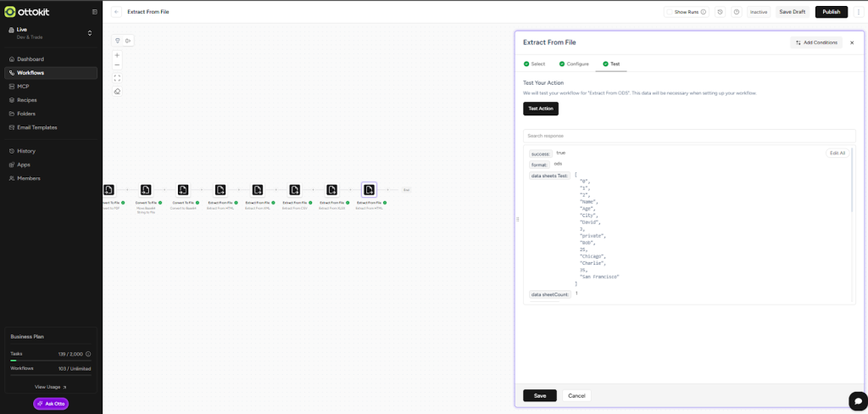
Task: Open the run history clock icon in header
Action: point(721,12)
